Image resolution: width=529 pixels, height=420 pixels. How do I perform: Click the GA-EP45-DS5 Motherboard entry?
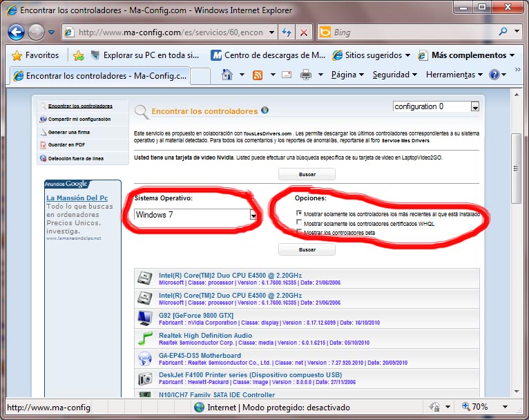coord(307,359)
